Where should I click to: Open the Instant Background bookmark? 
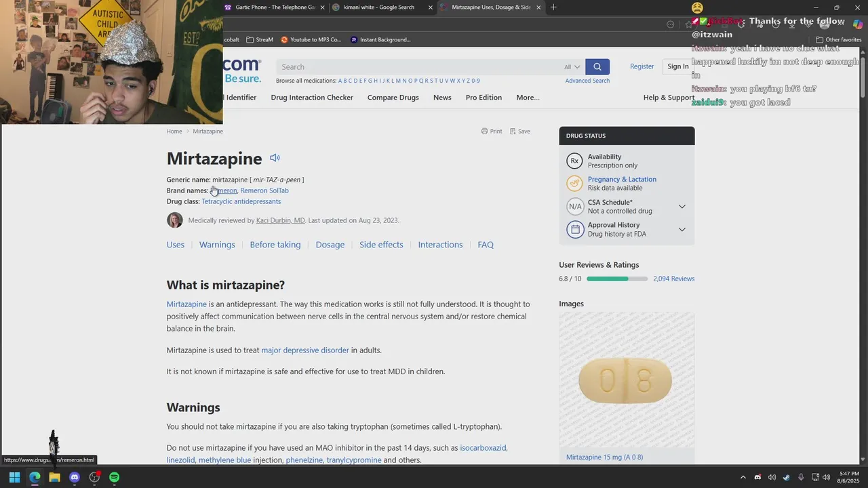(380, 39)
